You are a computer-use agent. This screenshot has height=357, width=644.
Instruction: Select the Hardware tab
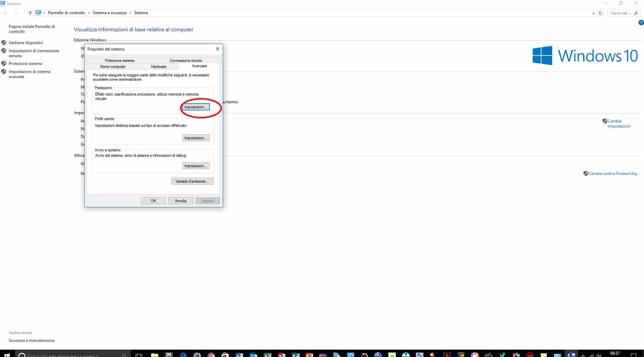(158, 67)
